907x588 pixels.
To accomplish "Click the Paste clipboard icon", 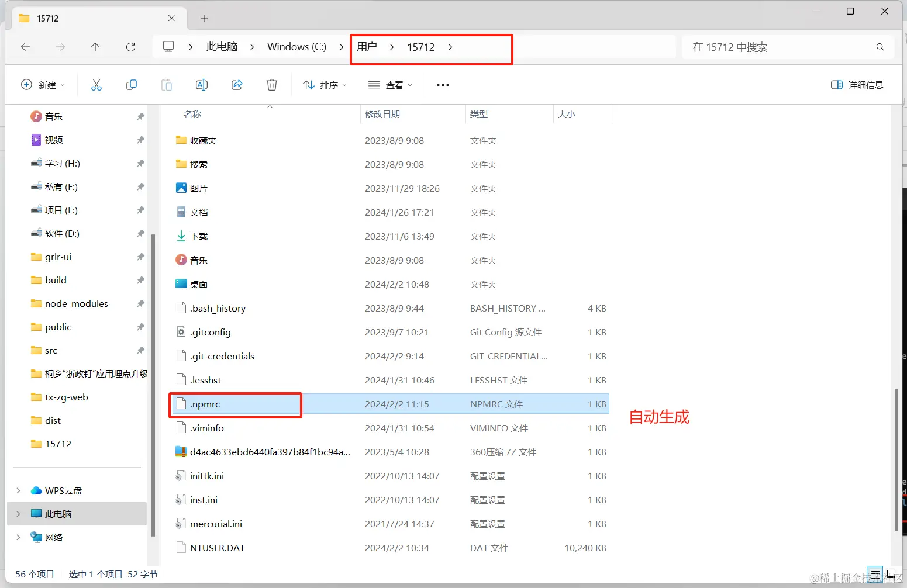I will [167, 85].
